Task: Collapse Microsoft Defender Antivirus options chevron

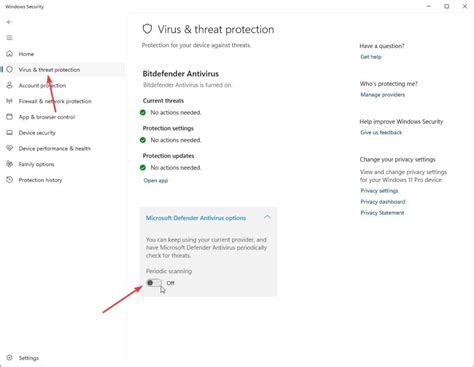Action: pos(267,218)
